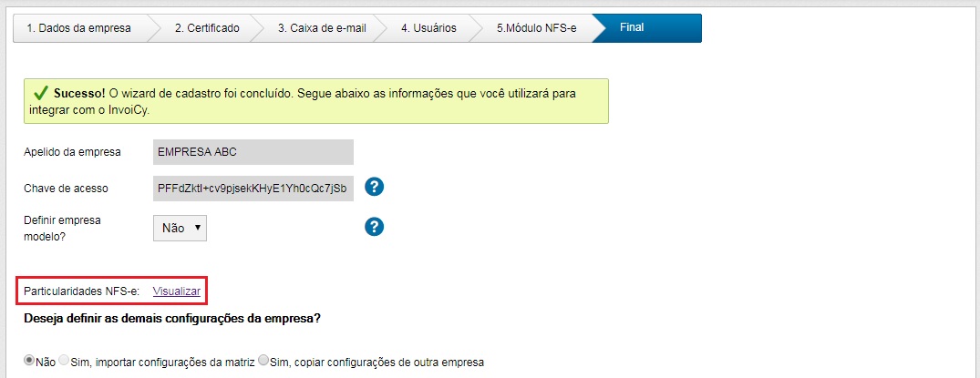Select the 'Não' radio option
The image size is (980, 378).
(x=29, y=361)
